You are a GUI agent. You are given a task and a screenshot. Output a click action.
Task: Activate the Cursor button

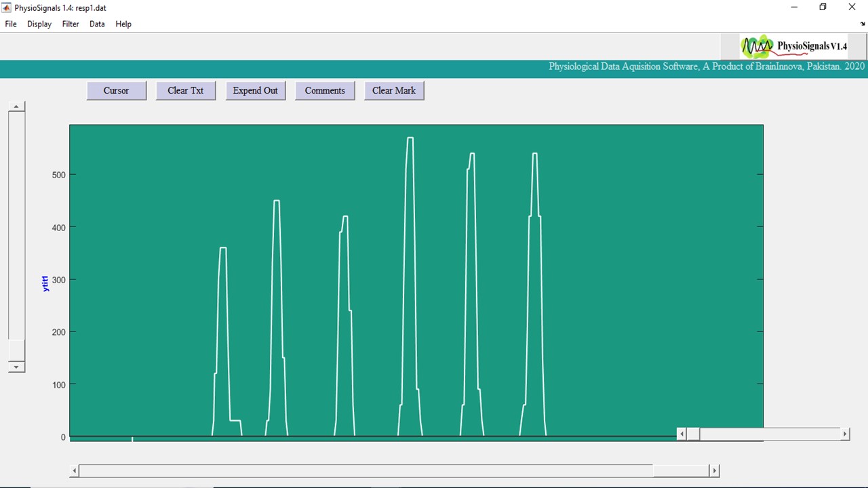pos(116,91)
